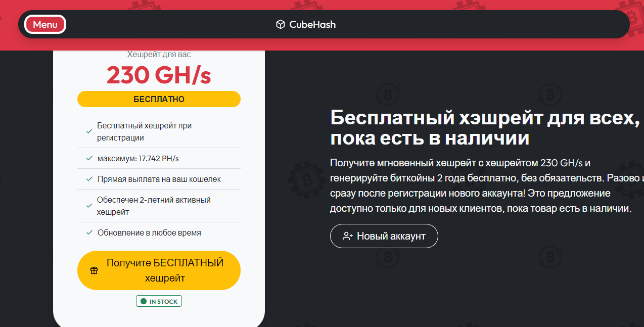This screenshot has height=327, width=644.
Task: Select the "Прямая выплата на ваш кошелек" text
Action: [x=159, y=179]
